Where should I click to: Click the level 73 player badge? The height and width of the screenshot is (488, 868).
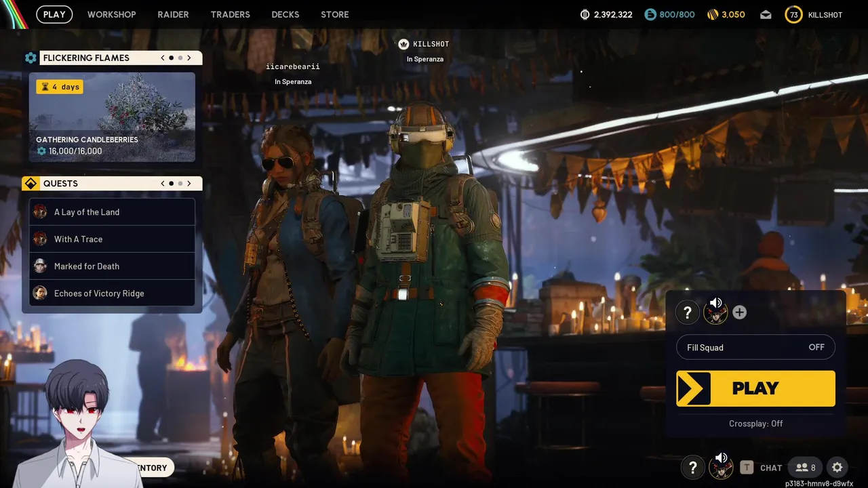pyautogui.click(x=793, y=14)
